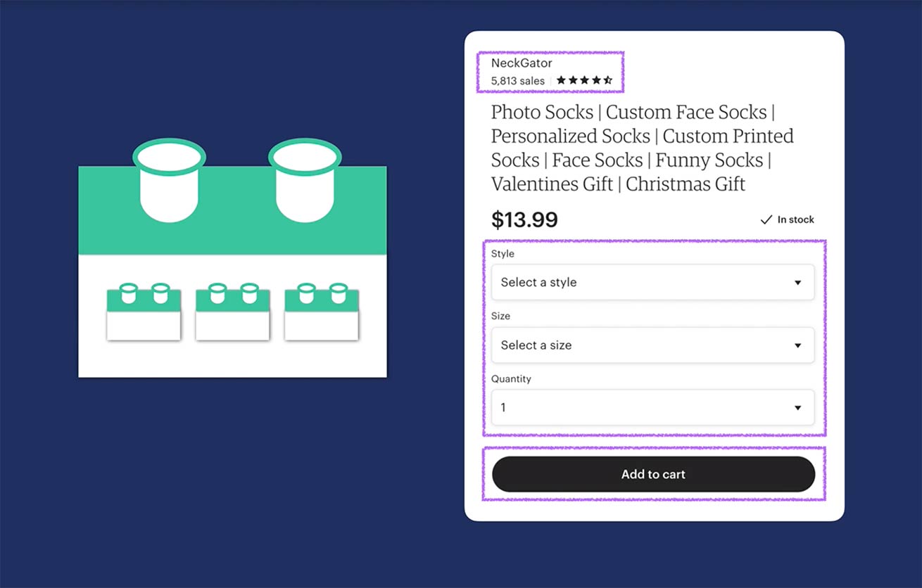Screen dimensions: 922x588
Task: Click the Photo Socks product title
Action: [x=643, y=148]
